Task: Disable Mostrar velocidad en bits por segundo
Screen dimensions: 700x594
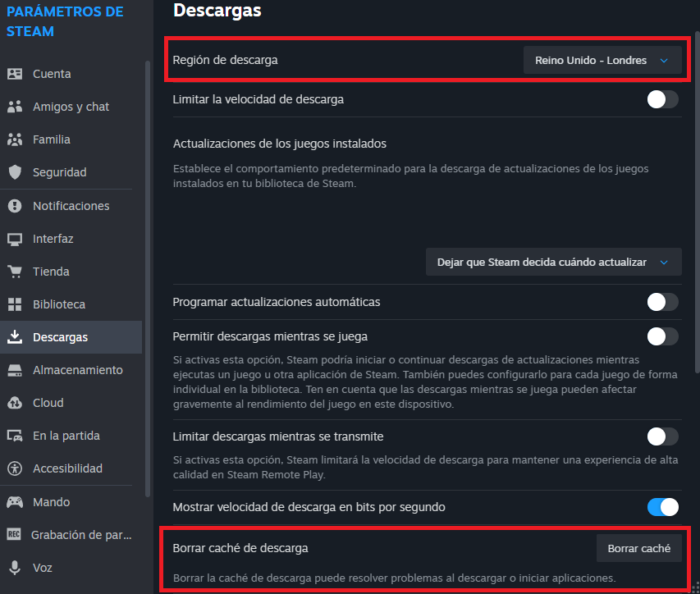Action: pos(662,507)
